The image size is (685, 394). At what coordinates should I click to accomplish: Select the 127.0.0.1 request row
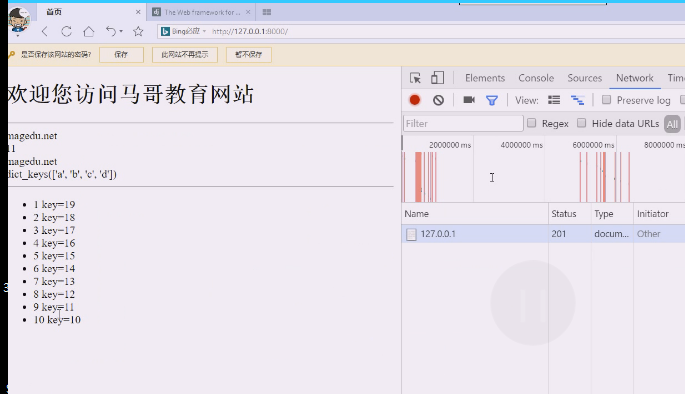click(543, 234)
